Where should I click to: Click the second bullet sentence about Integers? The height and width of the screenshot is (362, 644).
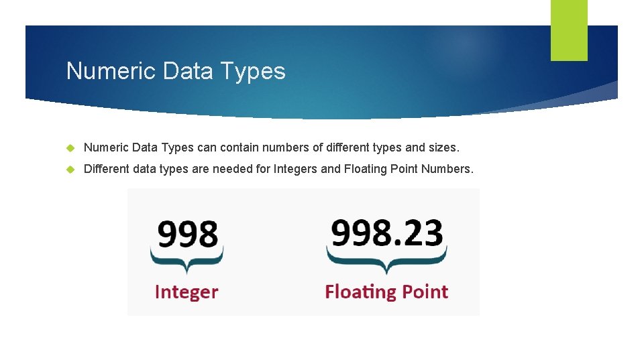278,169
